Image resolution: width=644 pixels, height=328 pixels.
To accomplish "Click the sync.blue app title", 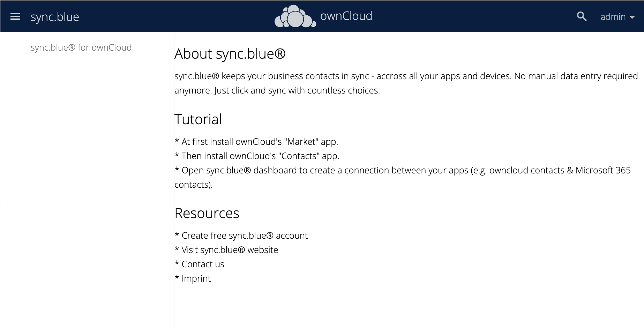I will point(55,17).
